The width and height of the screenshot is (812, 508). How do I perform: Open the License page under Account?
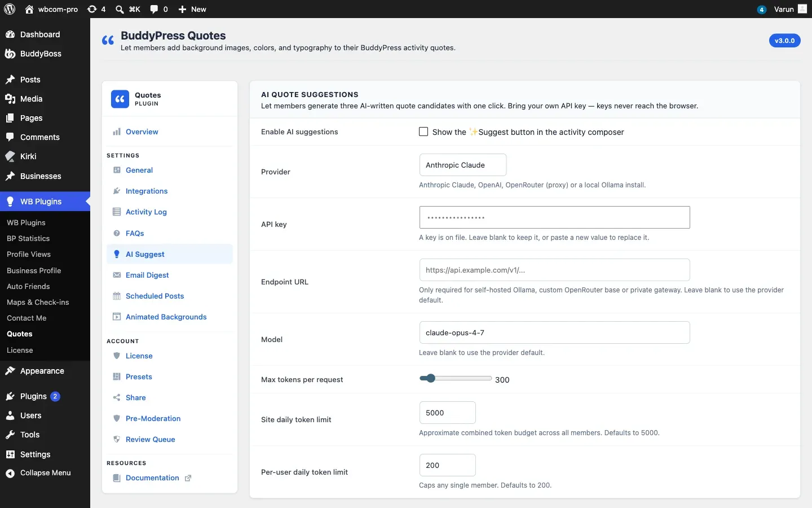[x=170, y=356]
